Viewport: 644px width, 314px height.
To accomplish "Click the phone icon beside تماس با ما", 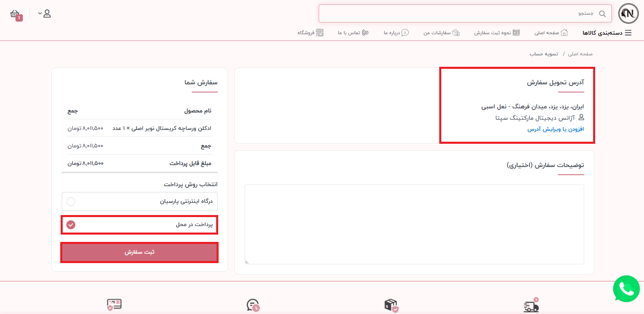I will click(x=365, y=33).
